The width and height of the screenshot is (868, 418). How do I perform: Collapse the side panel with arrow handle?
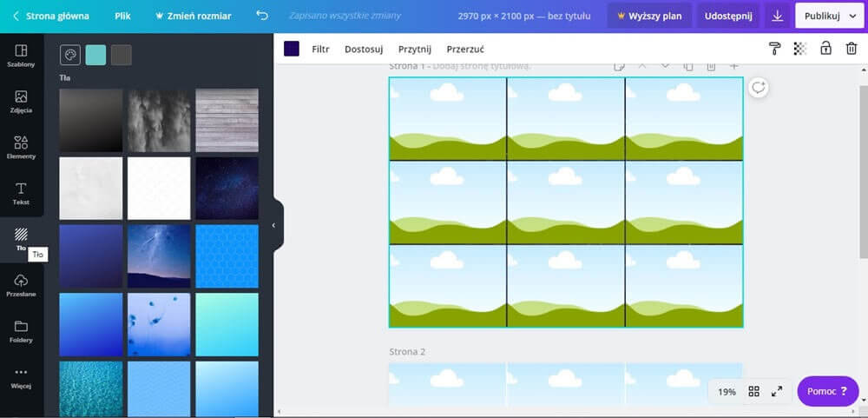[273, 226]
